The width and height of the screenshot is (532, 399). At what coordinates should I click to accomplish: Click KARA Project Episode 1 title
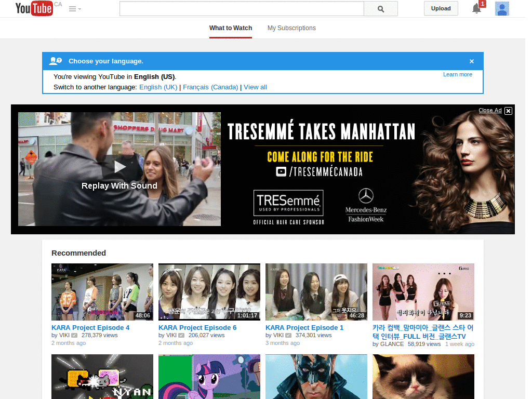304,328
